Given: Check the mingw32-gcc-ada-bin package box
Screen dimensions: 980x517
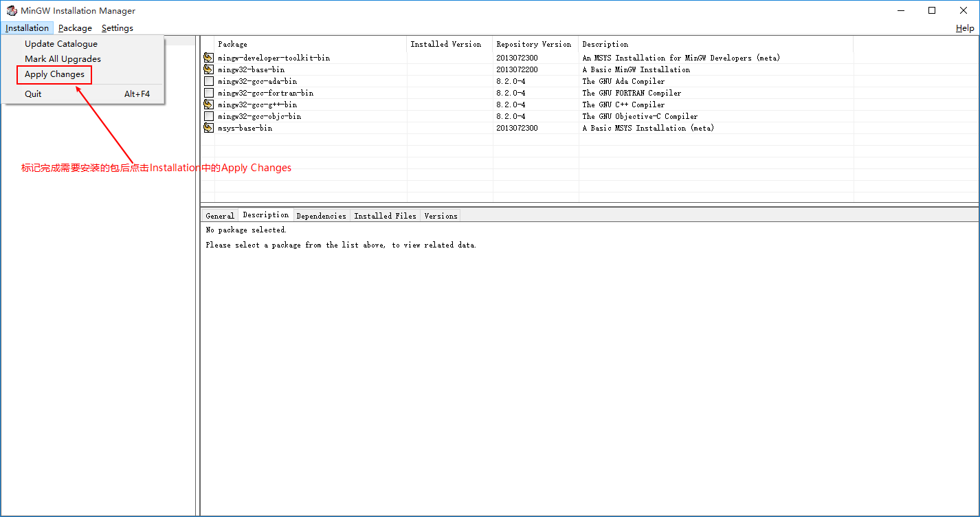Looking at the screenshot, I should click(209, 81).
